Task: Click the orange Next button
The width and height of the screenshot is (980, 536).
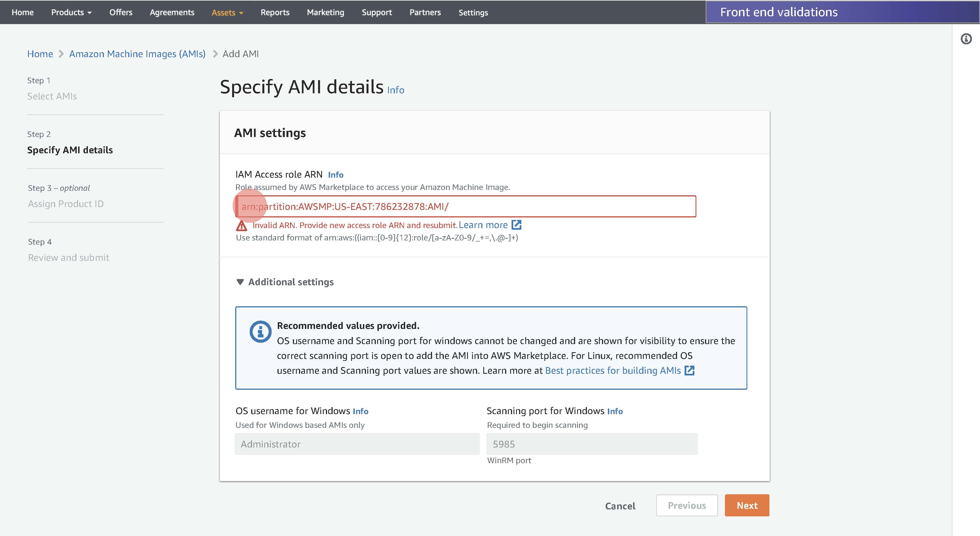Action: pyautogui.click(x=747, y=505)
